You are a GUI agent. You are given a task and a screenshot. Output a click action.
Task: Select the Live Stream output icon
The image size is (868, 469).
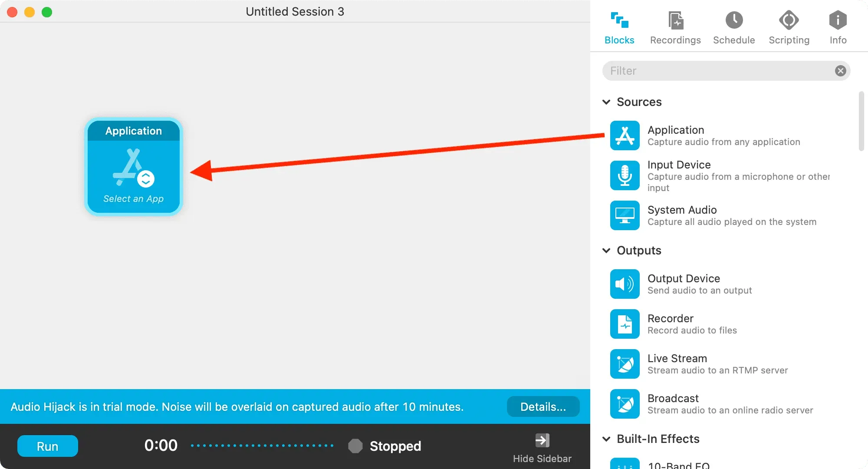[x=625, y=364]
